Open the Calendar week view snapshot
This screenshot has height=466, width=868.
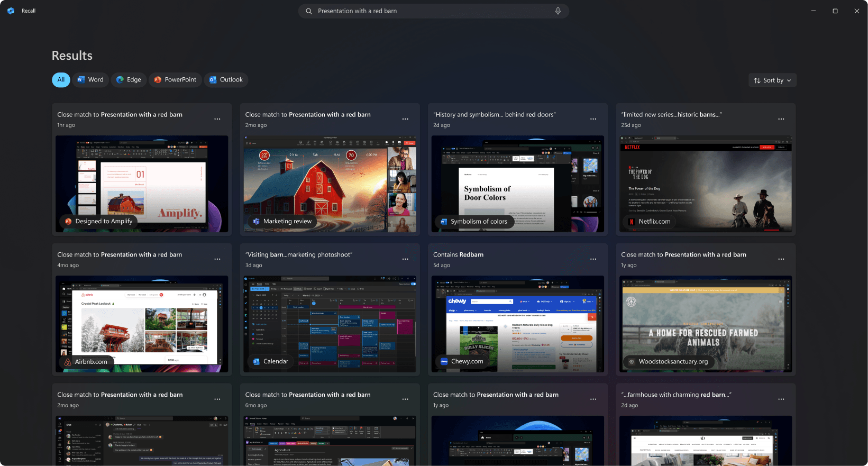tap(330, 324)
